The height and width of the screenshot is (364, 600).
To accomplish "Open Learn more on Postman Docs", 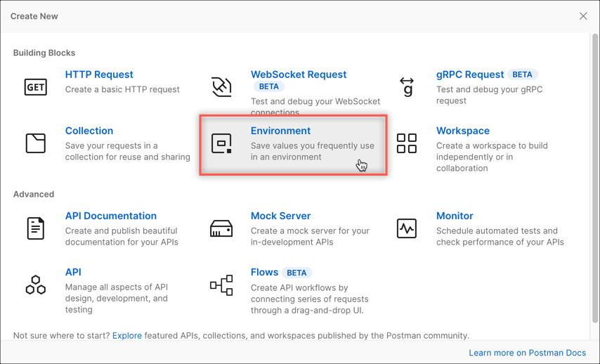I will click(527, 353).
